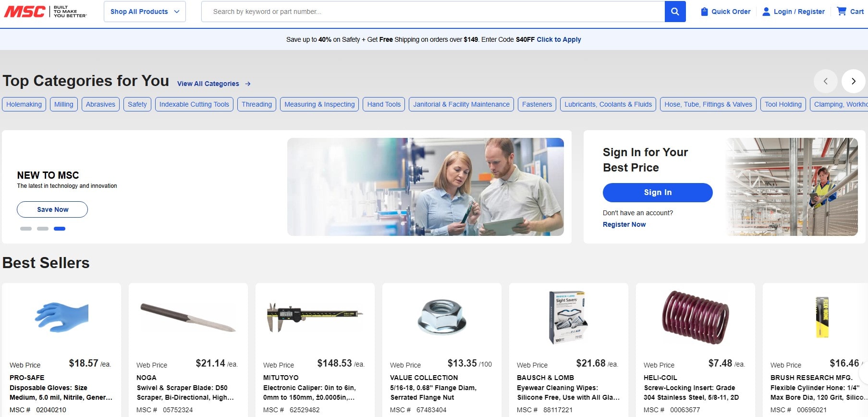Click the blue Sign In button
Image resolution: width=868 pixels, height=417 pixels.
pos(658,193)
